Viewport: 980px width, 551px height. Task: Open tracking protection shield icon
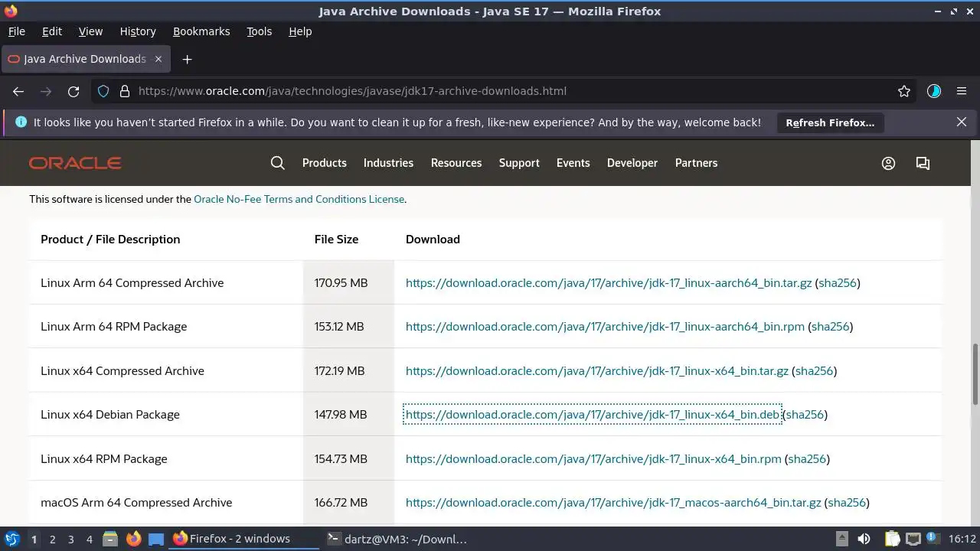pyautogui.click(x=104, y=91)
